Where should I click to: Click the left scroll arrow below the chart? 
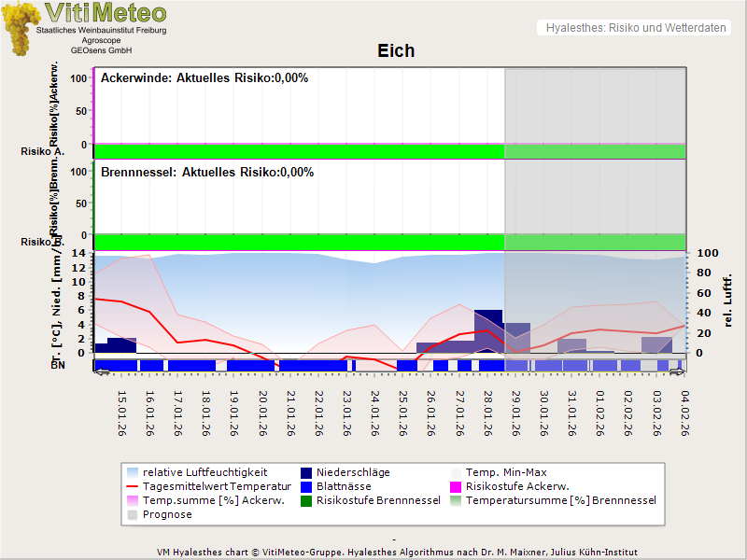(x=103, y=371)
